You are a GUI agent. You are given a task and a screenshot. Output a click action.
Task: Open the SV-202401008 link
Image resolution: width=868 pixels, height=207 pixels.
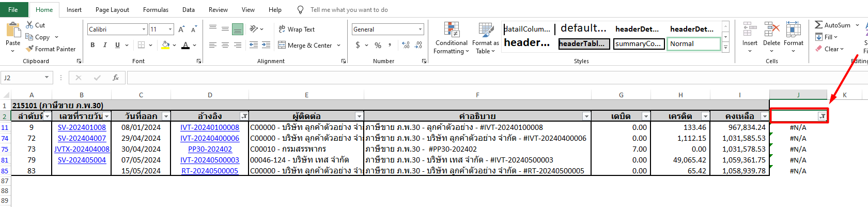(82, 127)
